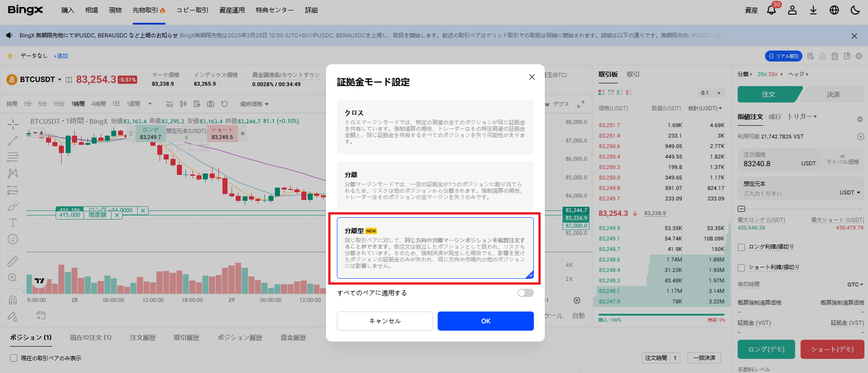Check the short take-profit/stop-loss box

tap(741, 267)
